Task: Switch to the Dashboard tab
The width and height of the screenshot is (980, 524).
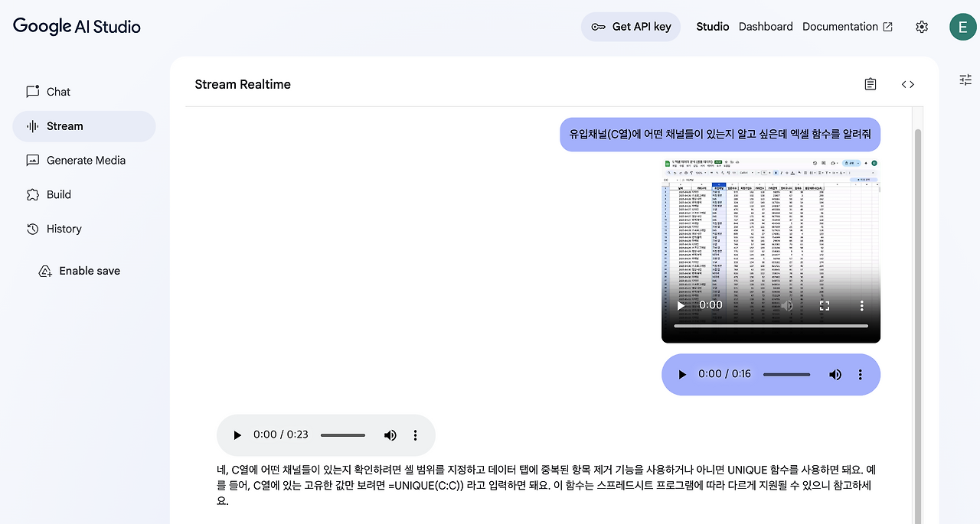Action: 765,26
